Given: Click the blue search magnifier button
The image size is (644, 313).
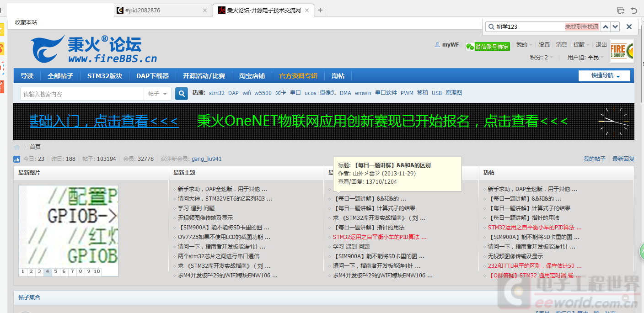Looking at the screenshot, I should pyautogui.click(x=182, y=94).
